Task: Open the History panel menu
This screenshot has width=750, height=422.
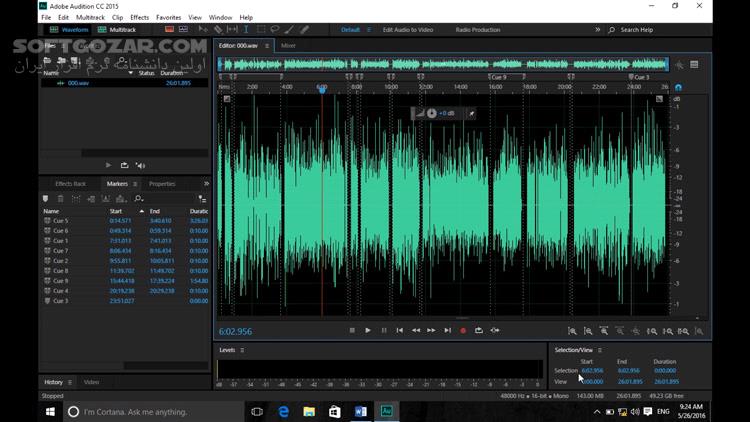Action: pos(70,382)
